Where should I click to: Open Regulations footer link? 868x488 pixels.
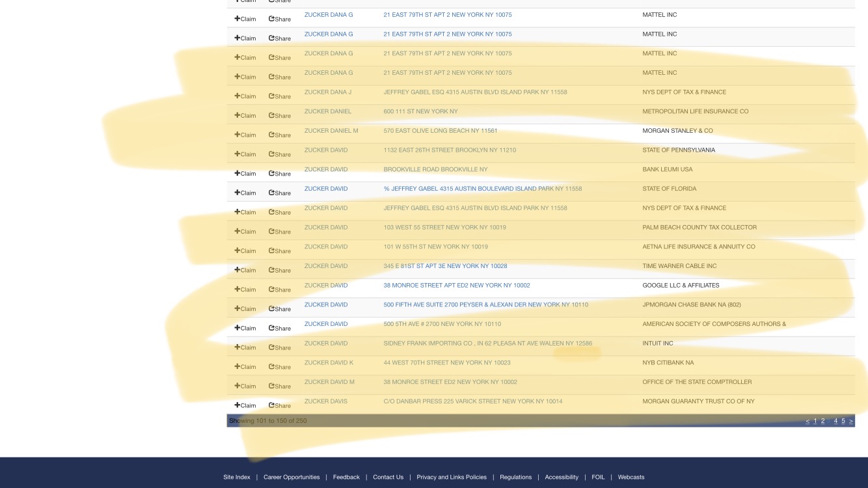[x=515, y=477]
